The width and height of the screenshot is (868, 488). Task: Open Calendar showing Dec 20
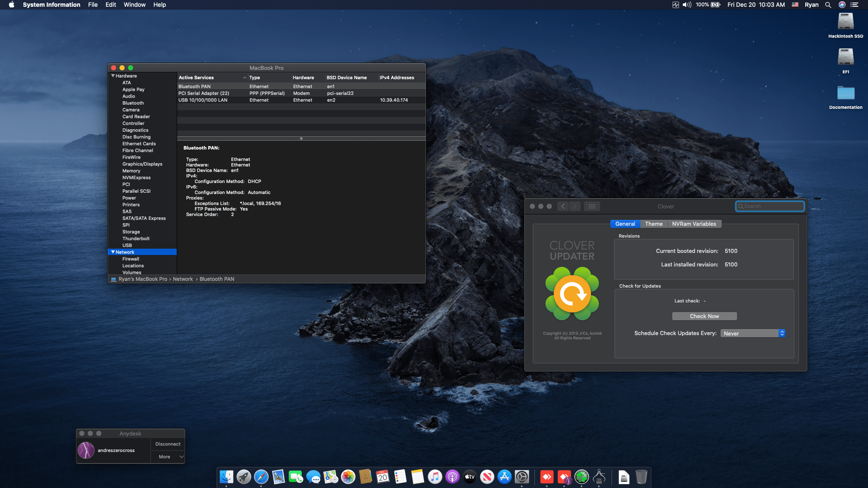tap(383, 477)
